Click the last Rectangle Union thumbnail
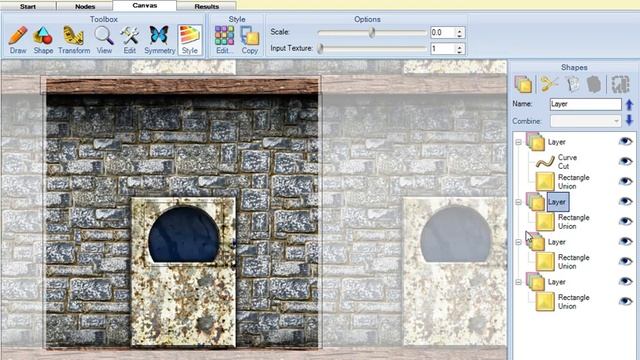 (545, 302)
